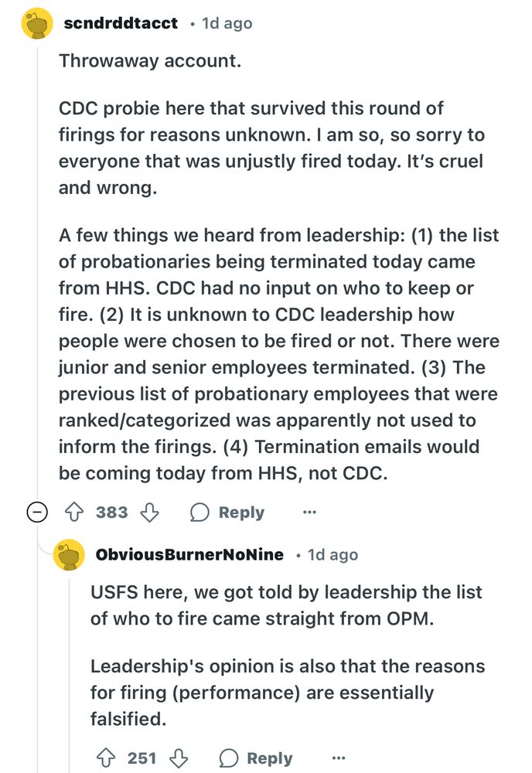Click the paragraph about falsified firing reasons
This screenshot has height=773, width=532.
tap(288, 692)
